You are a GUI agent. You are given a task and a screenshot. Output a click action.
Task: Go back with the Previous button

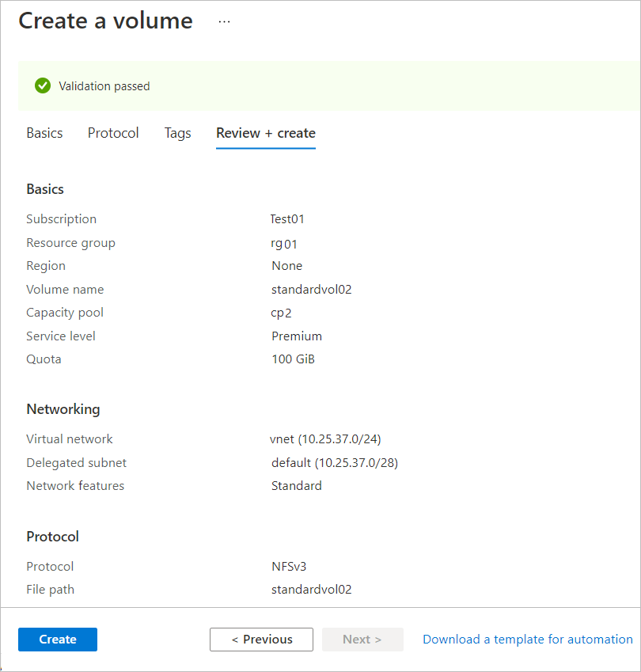coord(261,640)
